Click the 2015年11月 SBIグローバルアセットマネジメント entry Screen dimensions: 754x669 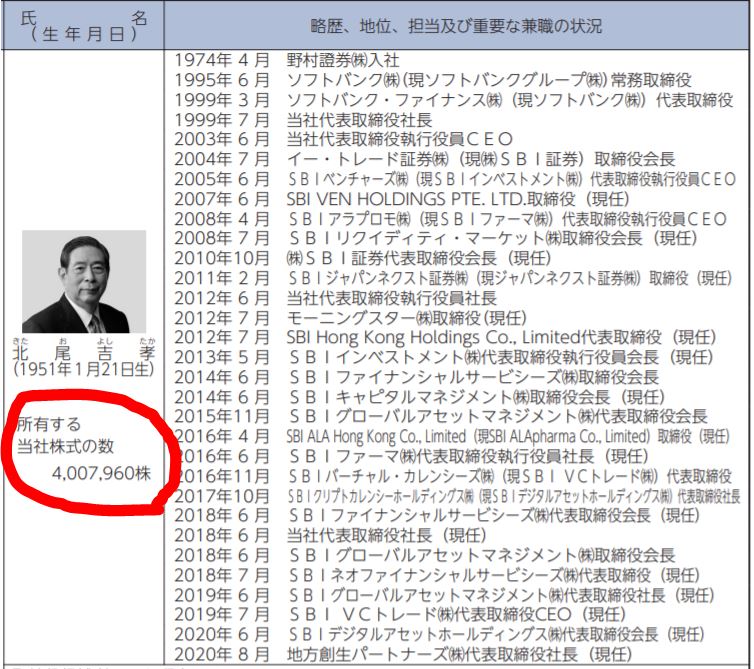tap(498, 417)
